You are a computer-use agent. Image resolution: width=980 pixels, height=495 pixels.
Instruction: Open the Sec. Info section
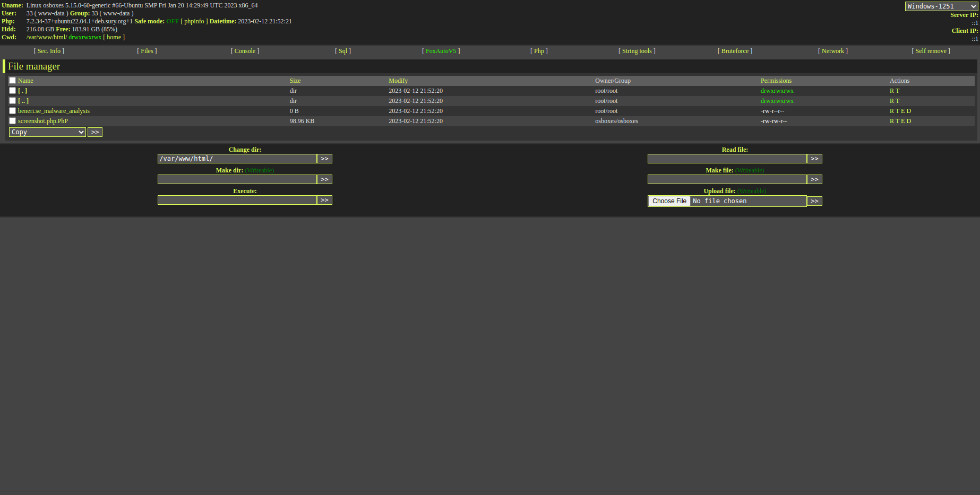(x=49, y=51)
